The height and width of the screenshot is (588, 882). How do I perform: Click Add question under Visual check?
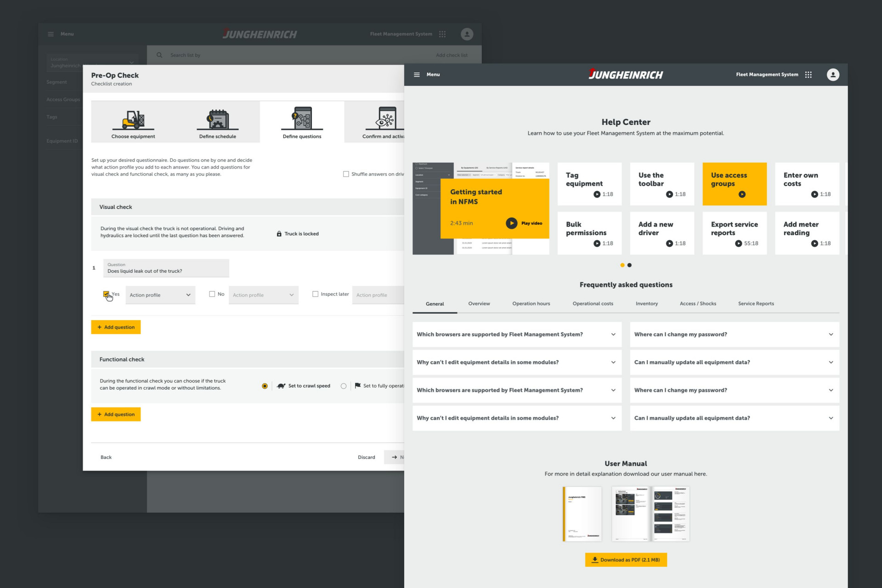pos(116,327)
